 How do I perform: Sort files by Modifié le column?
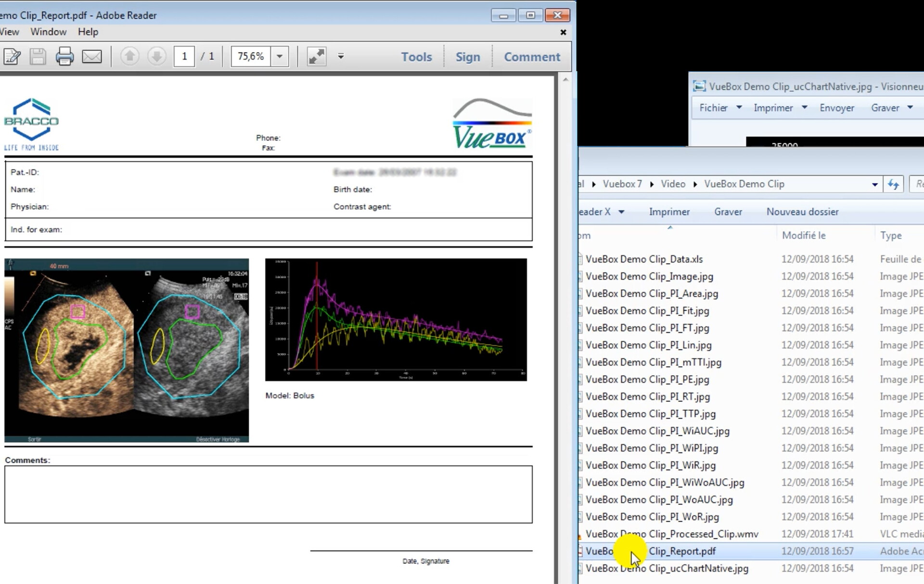804,235
